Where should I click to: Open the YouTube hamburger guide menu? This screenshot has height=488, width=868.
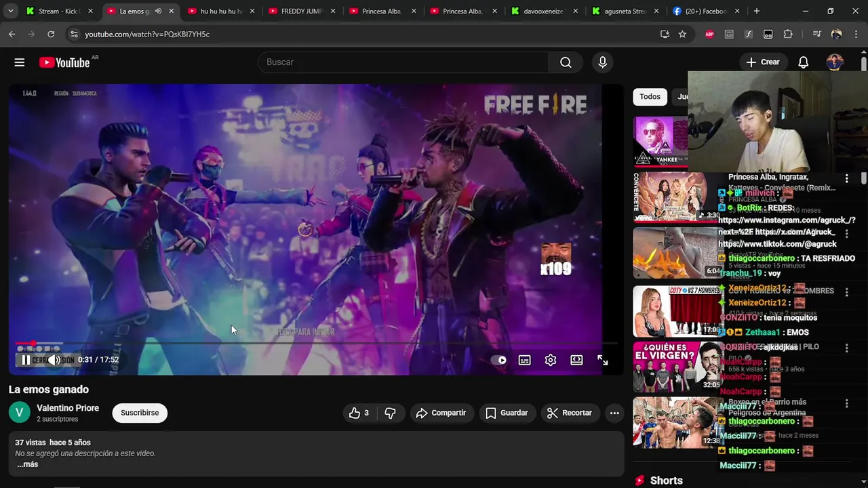(x=20, y=62)
